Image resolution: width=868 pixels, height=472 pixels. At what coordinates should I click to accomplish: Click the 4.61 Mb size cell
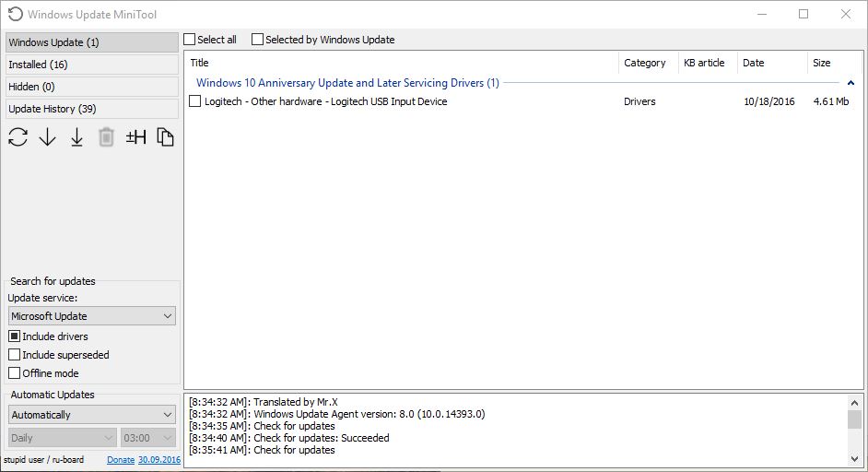point(831,101)
